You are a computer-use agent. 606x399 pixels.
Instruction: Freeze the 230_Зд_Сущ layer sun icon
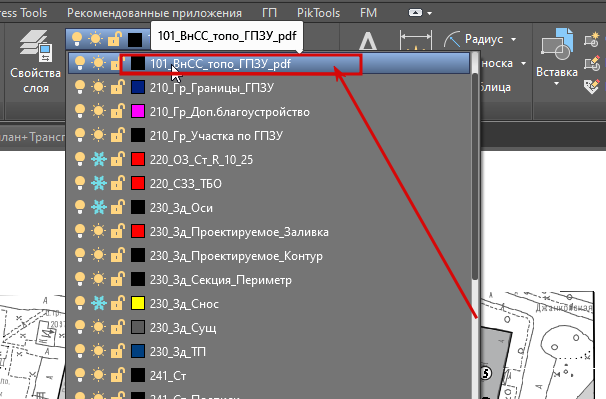point(98,327)
